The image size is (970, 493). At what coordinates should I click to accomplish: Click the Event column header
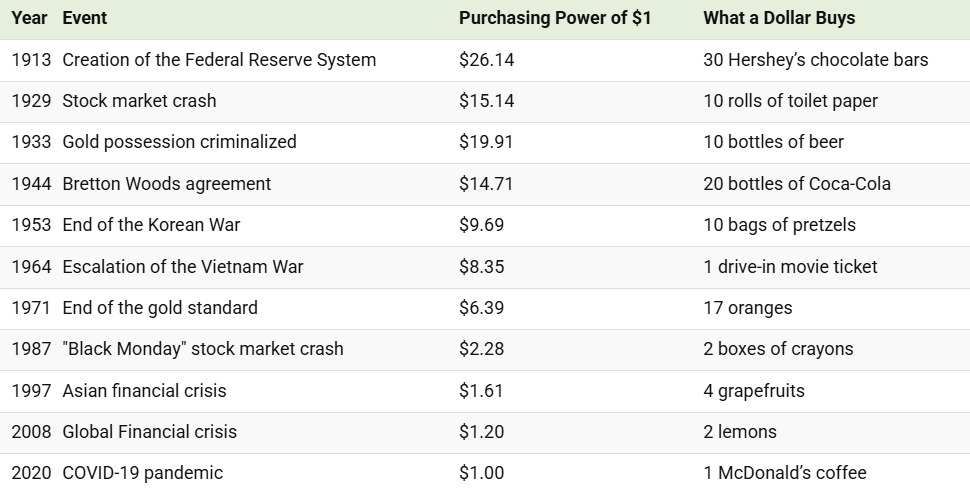tap(84, 18)
